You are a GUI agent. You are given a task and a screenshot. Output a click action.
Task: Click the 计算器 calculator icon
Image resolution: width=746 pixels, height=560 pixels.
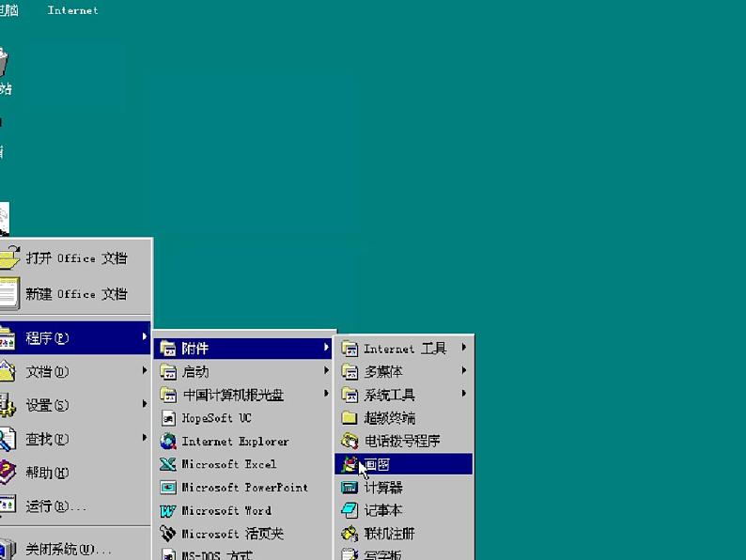[350, 488]
